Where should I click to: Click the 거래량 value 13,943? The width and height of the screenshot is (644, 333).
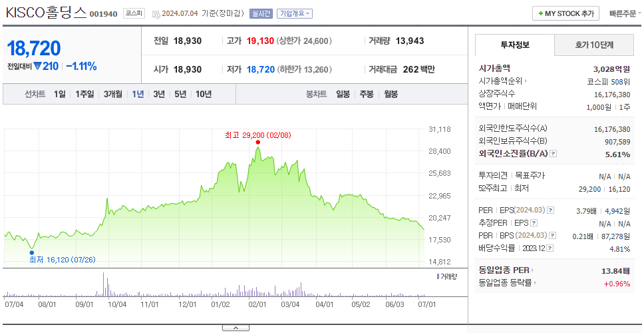[410, 41]
